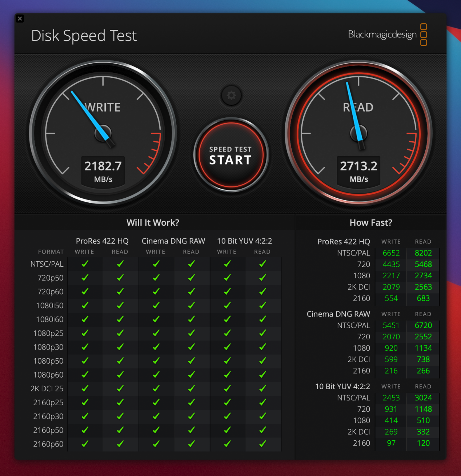Click the 1080i50 format row label
Image resolution: width=461 pixels, height=476 pixels.
pyautogui.click(x=50, y=306)
